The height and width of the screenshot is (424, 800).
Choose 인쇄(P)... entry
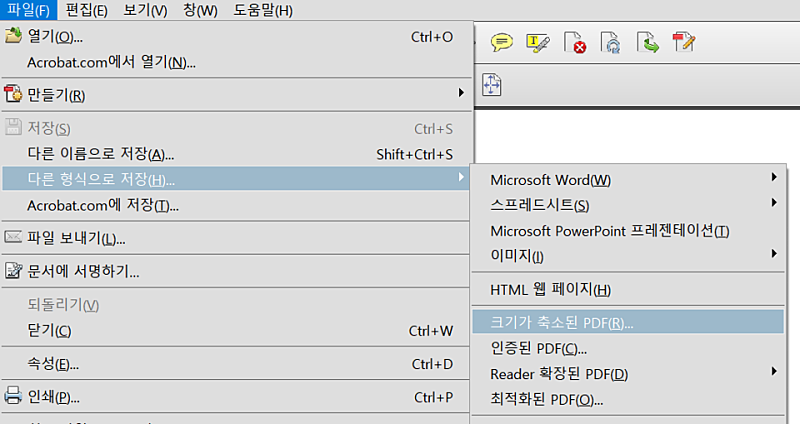click(x=236, y=396)
